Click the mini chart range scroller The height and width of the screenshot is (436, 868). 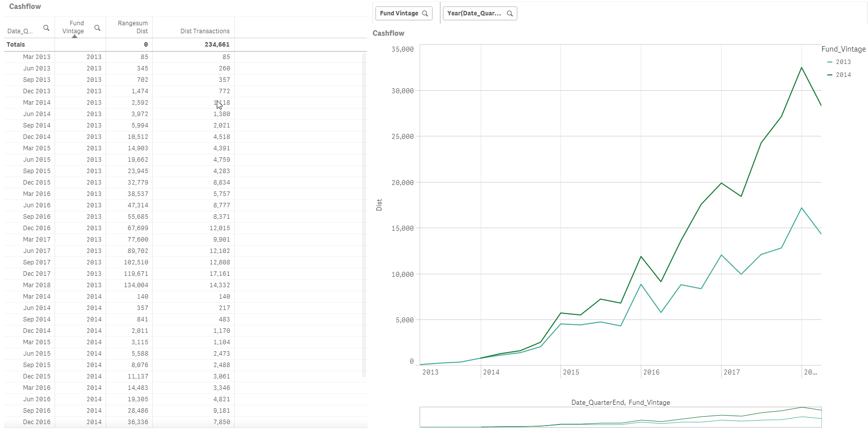pyautogui.click(x=620, y=417)
